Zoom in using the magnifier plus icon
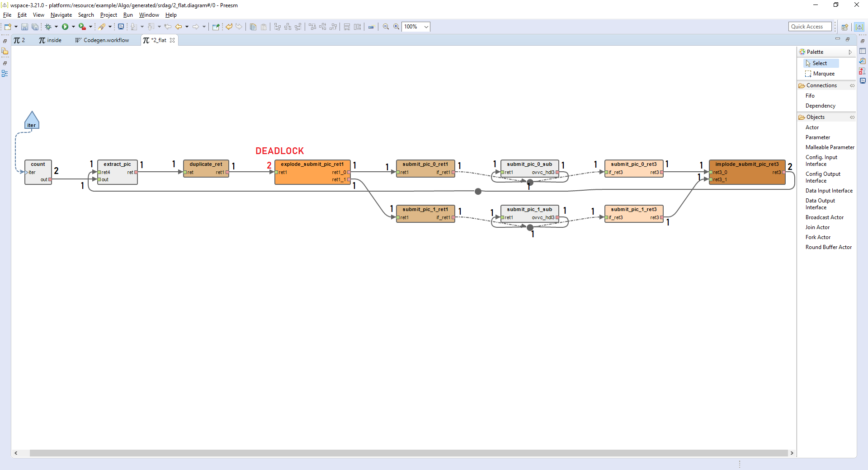Viewport: 868px width, 470px height. (x=396, y=27)
